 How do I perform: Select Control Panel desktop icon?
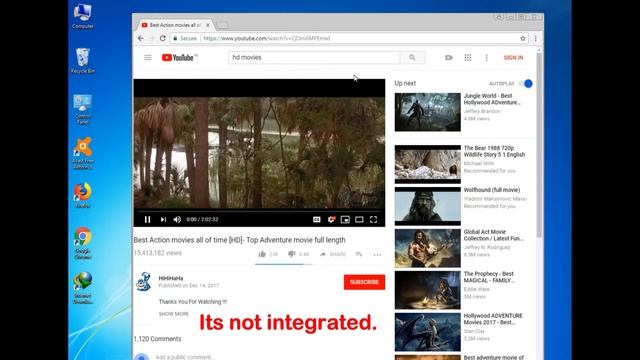[83, 109]
